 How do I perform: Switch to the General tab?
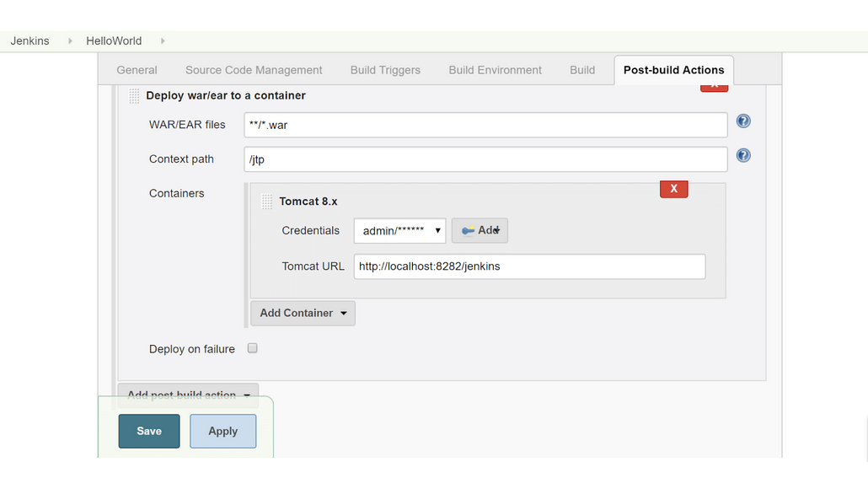[x=137, y=70]
